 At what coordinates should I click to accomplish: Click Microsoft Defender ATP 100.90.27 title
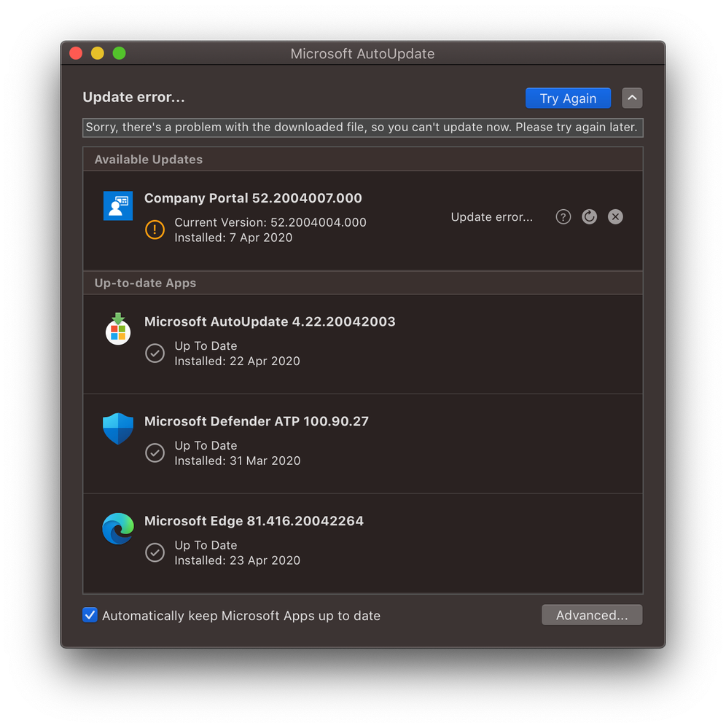pos(257,422)
